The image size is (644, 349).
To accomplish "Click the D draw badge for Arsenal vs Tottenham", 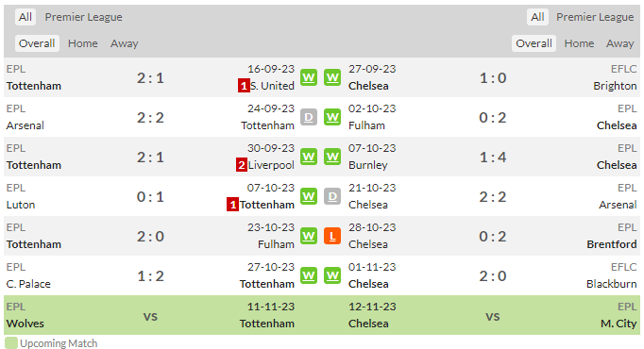I will 309,117.
